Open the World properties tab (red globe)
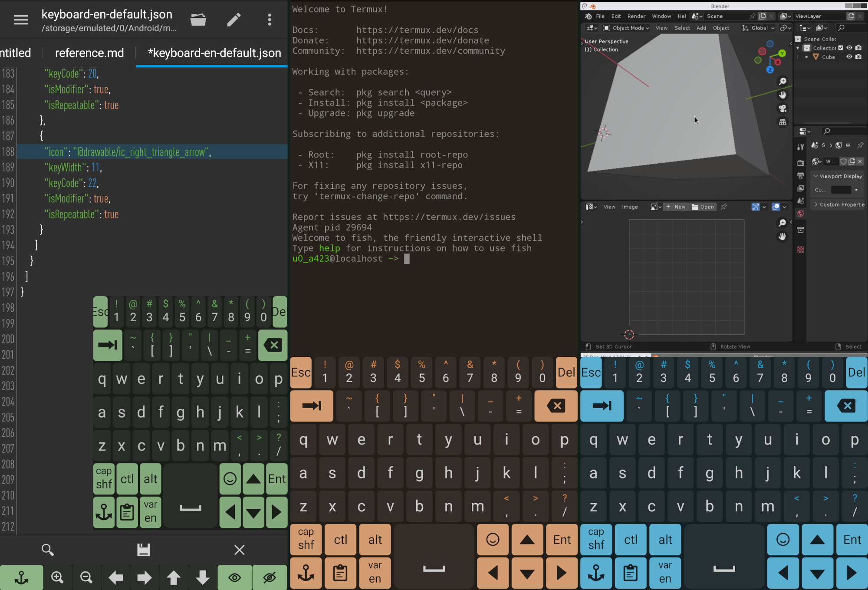This screenshot has width=868, height=590. click(801, 214)
